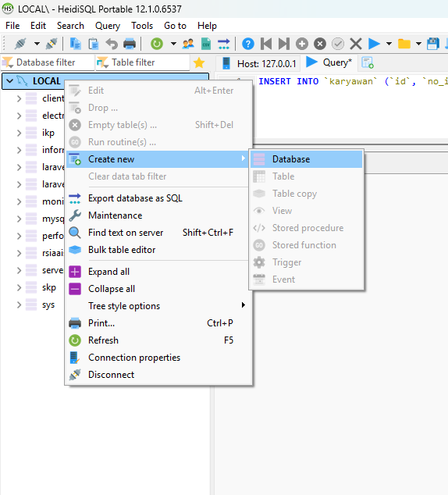Open the User manager toolbar icon
Image resolution: width=448 pixels, height=495 pixels.
coord(188,44)
